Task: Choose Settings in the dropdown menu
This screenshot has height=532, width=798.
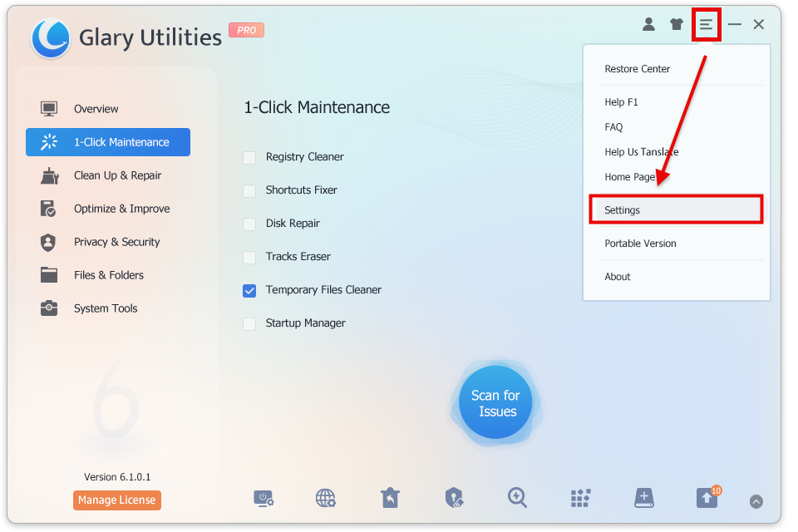Action: [x=677, y=209]
